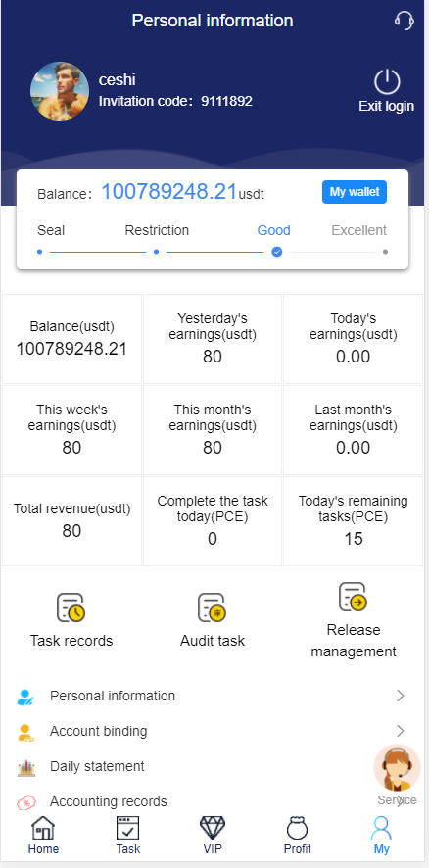The image size is (429, 868).
Task: Click the Exit login power icon
Action: click(387, 82)
